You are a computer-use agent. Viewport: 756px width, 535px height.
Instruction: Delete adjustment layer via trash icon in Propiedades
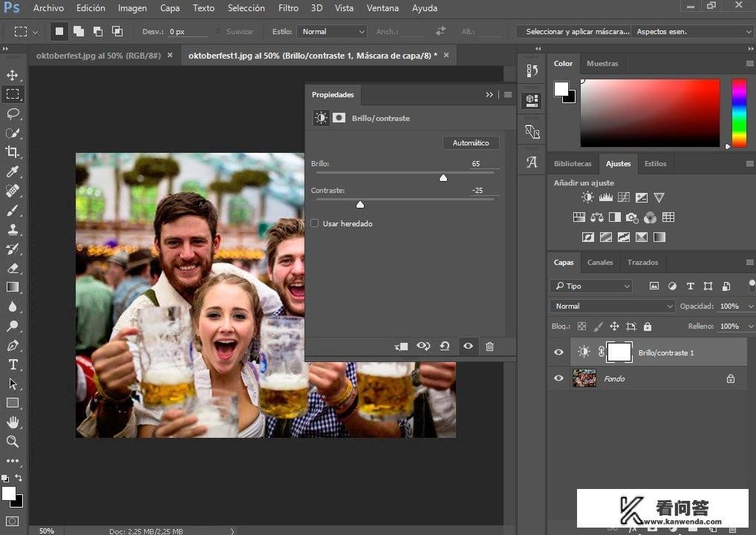(x=489, y=346)
